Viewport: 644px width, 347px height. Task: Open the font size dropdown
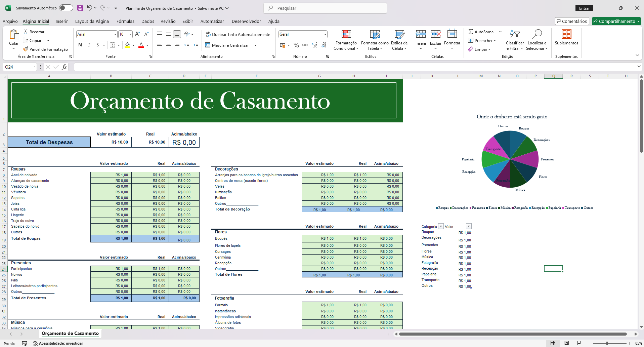click(x=131, y=34)
